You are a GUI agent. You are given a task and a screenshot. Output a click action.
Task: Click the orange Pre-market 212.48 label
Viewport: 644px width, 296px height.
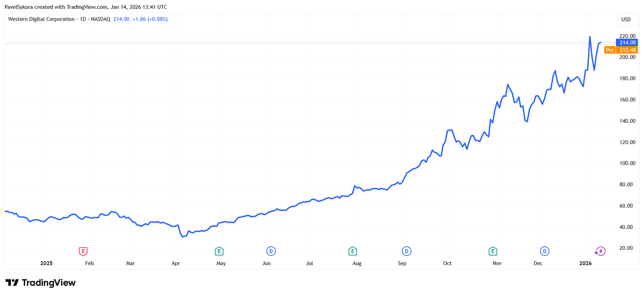point(621,50)
